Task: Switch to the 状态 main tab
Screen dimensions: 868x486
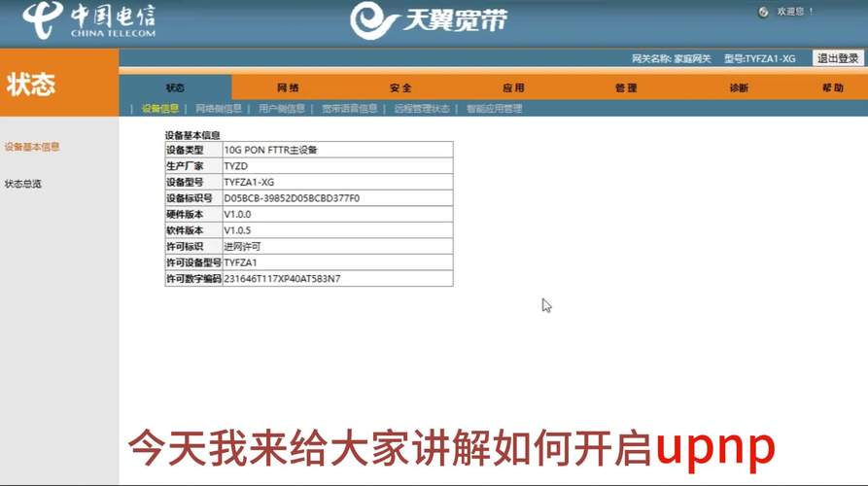Action: pos(175,87)
